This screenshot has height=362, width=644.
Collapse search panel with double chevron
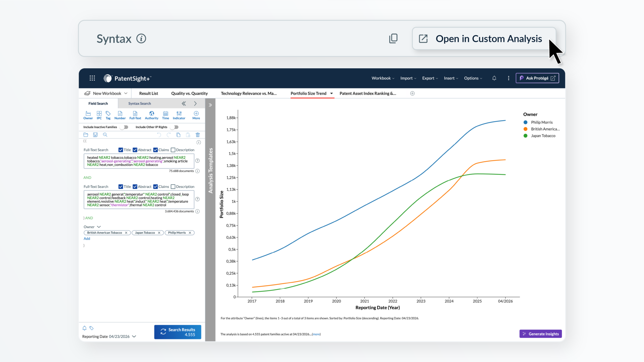(184, 103)
